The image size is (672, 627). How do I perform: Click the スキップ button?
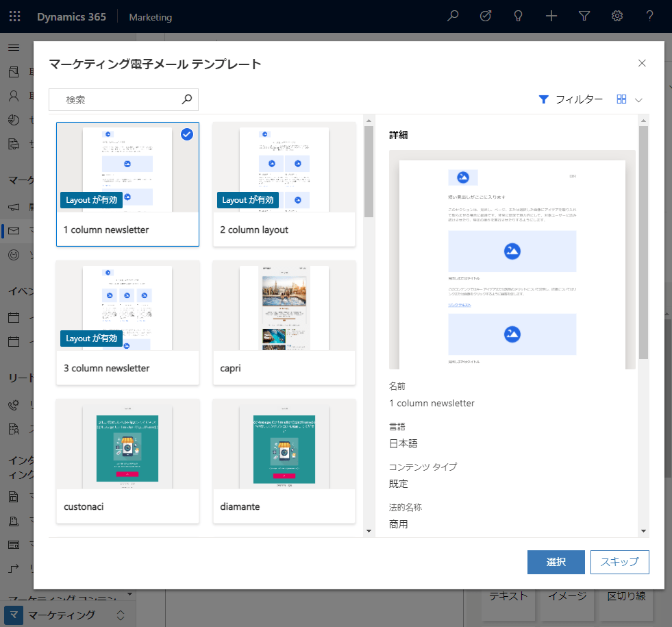point(619,562)
